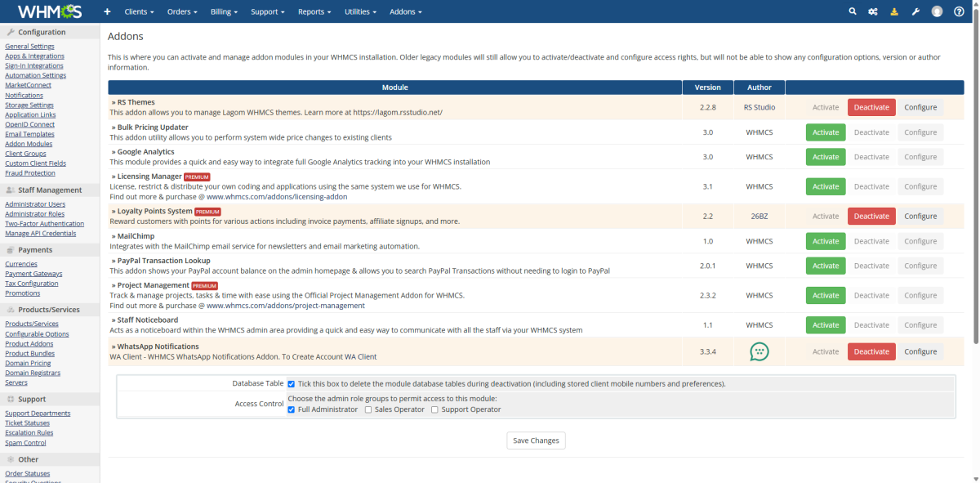Activate the Licensing Manager addon
Viewport: 980px width, 483px height.
pos(826,186)
